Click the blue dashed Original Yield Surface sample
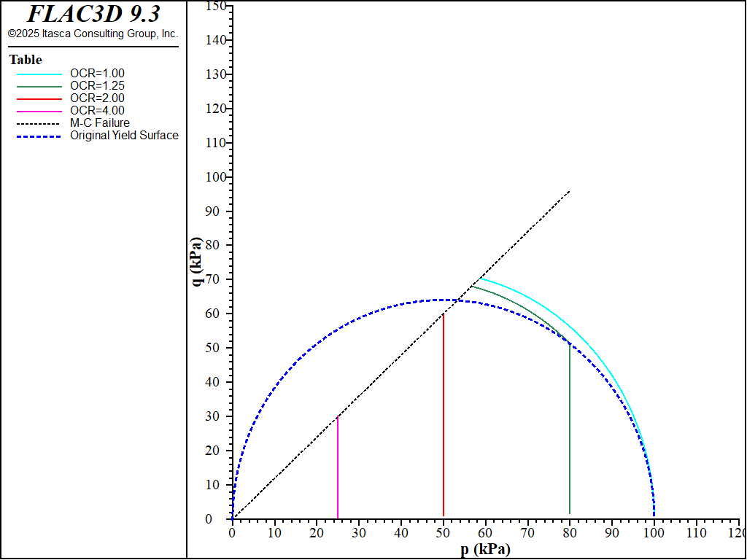This screenshot has width=747, height=560. (40, 136)
